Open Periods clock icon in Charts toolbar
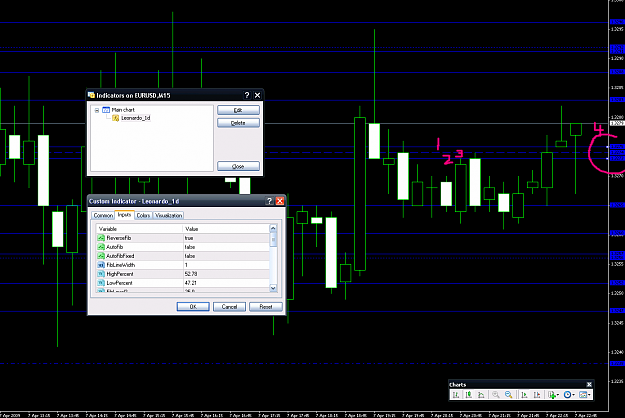625x418 pixels. pyautogui.click(x=567, y=394)
